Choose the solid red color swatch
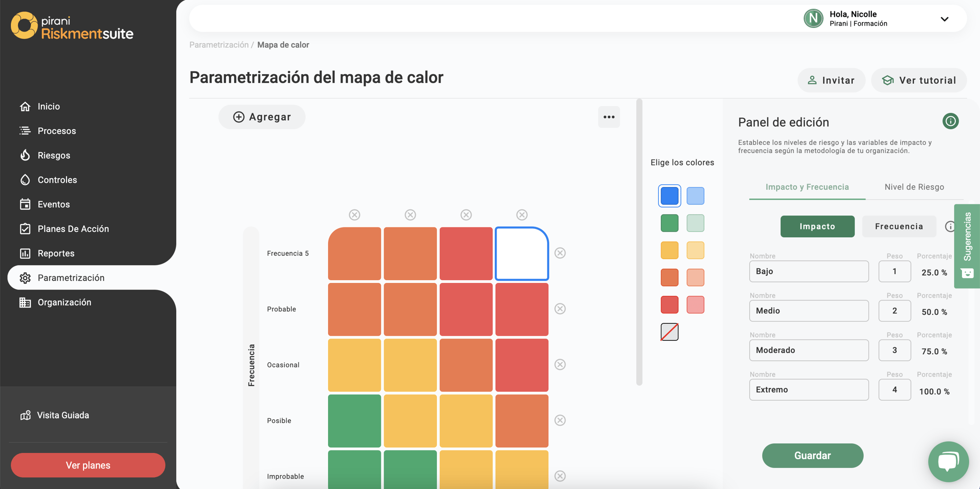Image resolution: width=980 pixels, height=489 pixels. [669, 305]
